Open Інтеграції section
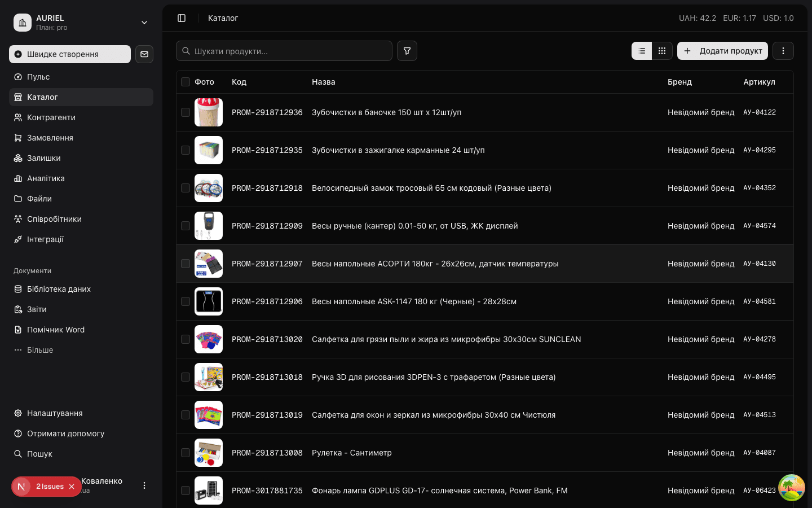The height and width of the screenshot is (508, 812). pyautogui.click(x=81, y=239)
